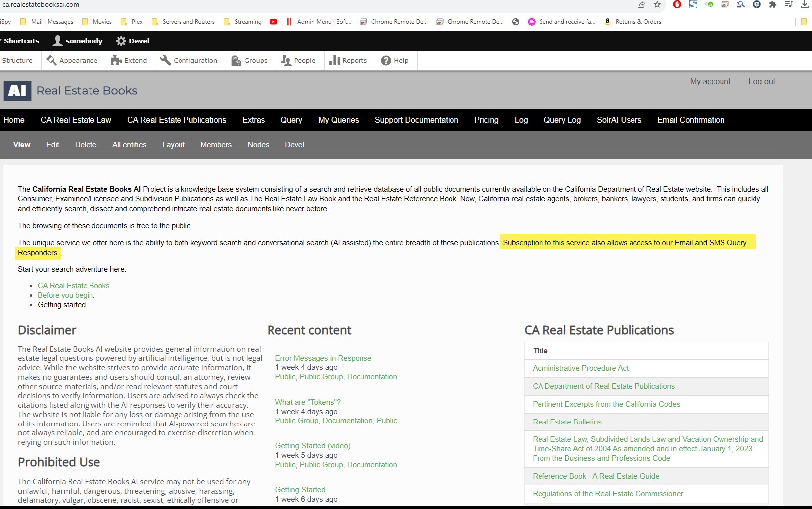The image size is (812, 509).
Task: Open Administrative Procedure Act publication
Action: tap(580, 368)
